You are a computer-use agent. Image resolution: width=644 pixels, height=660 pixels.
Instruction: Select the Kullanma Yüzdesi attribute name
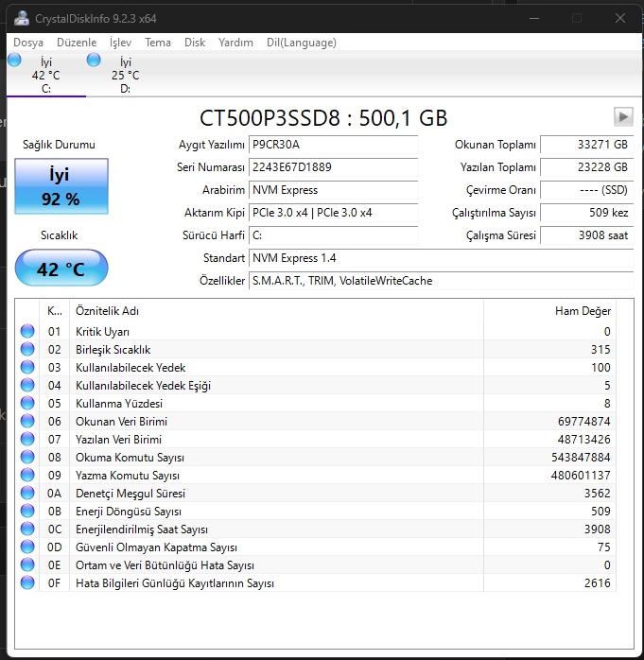point(119,404)
